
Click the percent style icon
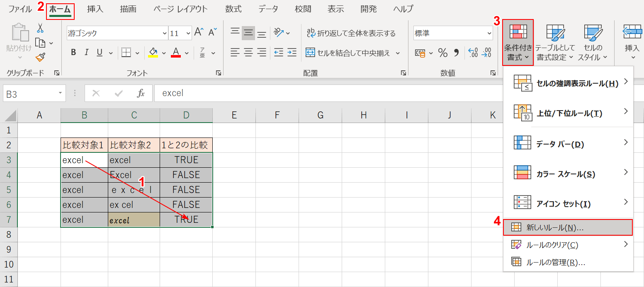[x=442, y=52]
